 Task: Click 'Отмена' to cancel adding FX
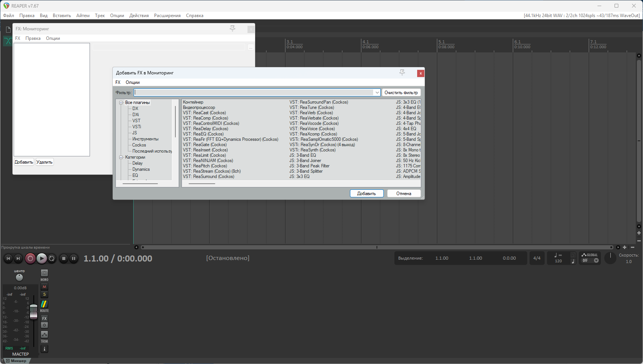403,194
